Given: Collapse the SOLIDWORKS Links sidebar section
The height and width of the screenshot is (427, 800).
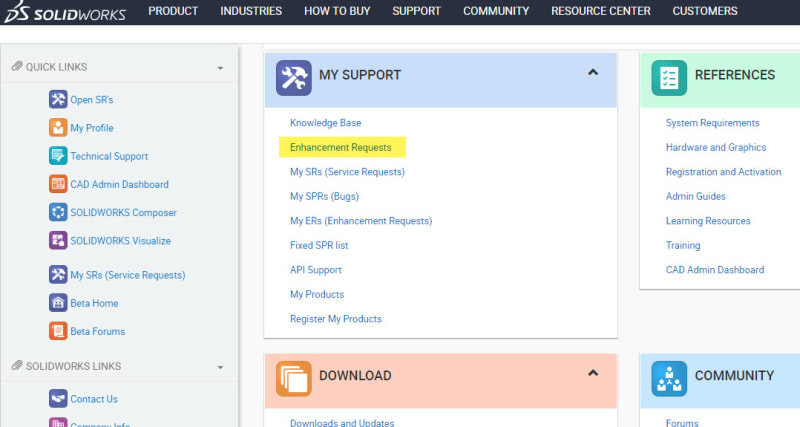Looking at the screenshot, I should (220, 367).
